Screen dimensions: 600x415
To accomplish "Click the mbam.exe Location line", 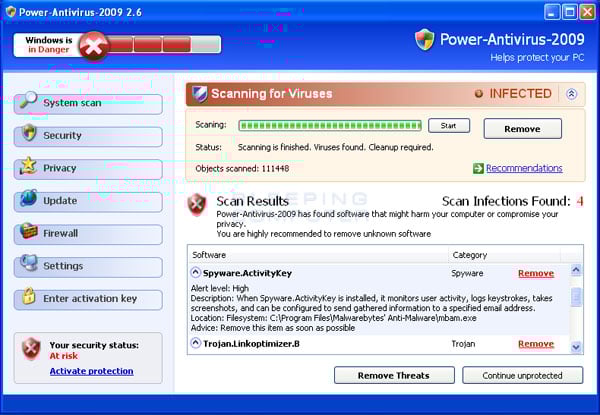I will [x=333, y=318].
